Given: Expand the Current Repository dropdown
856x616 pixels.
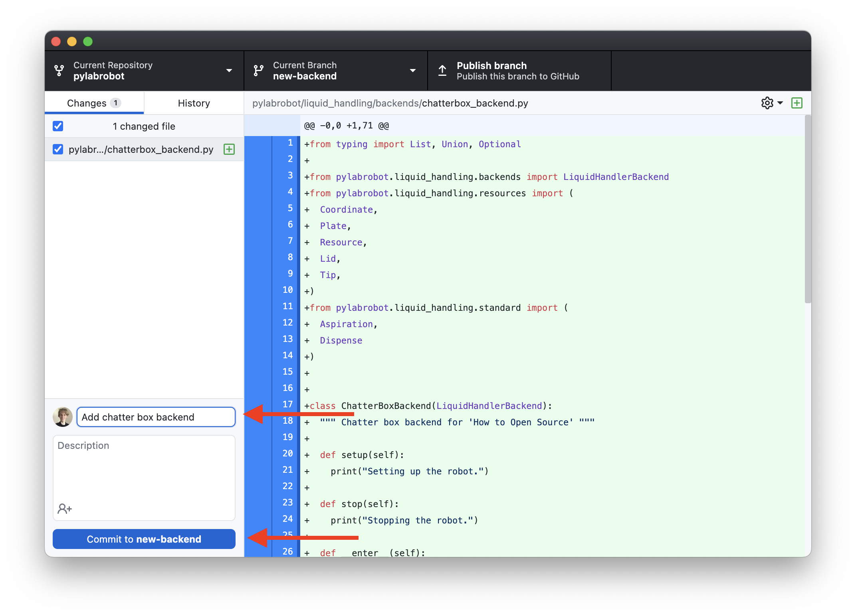Looking at the screenshot, I should point(229,71).
